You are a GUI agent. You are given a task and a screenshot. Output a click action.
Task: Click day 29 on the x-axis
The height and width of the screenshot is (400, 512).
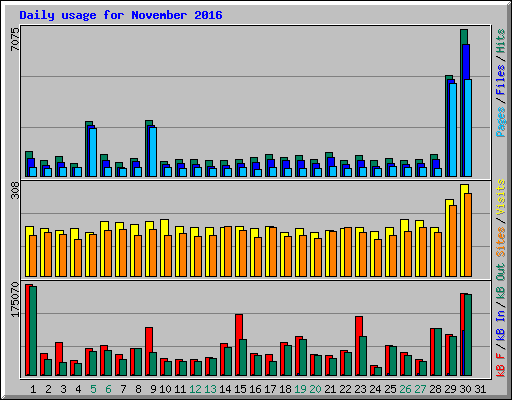coord(450,389)
